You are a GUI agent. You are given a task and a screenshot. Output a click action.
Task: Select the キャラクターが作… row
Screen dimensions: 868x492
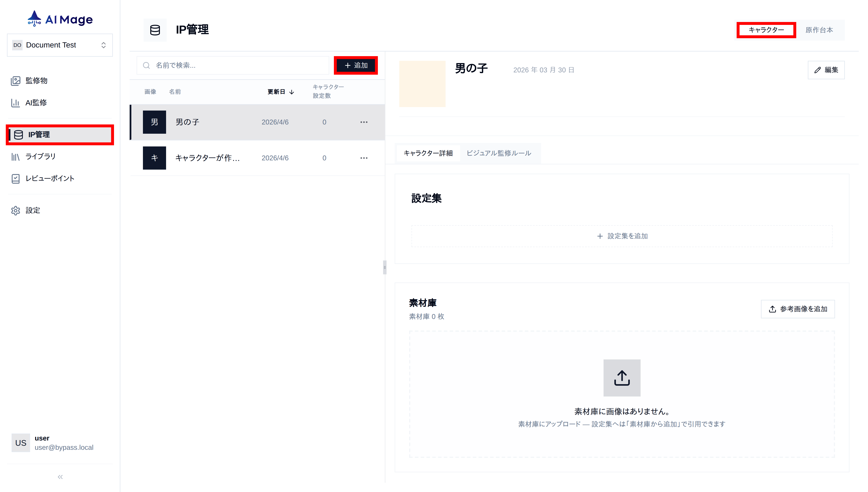pyautogui.click(x=258, y=158)
